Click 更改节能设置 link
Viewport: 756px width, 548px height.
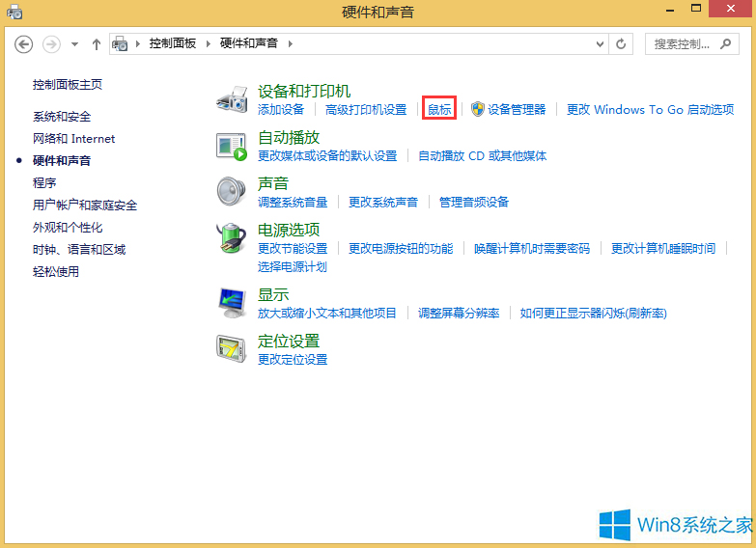293,249
